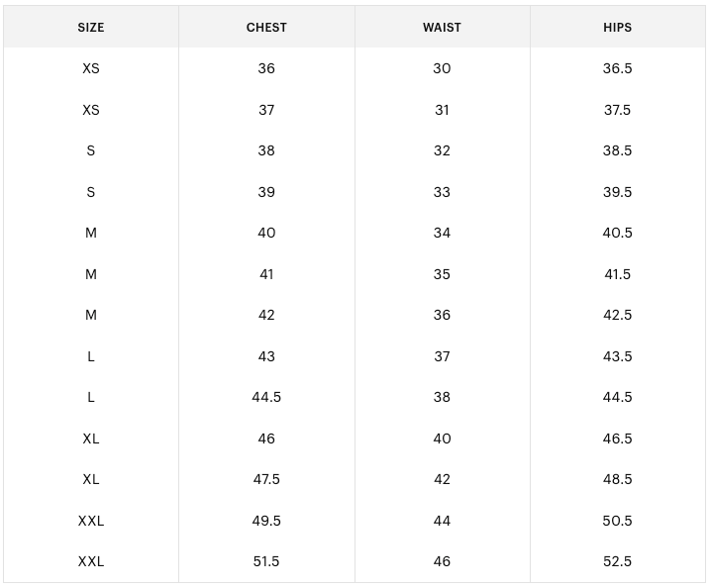Screen dimensions: 710x588
Task: Click the XL size cell with waist 40
Action: click(x=91, y=439)
